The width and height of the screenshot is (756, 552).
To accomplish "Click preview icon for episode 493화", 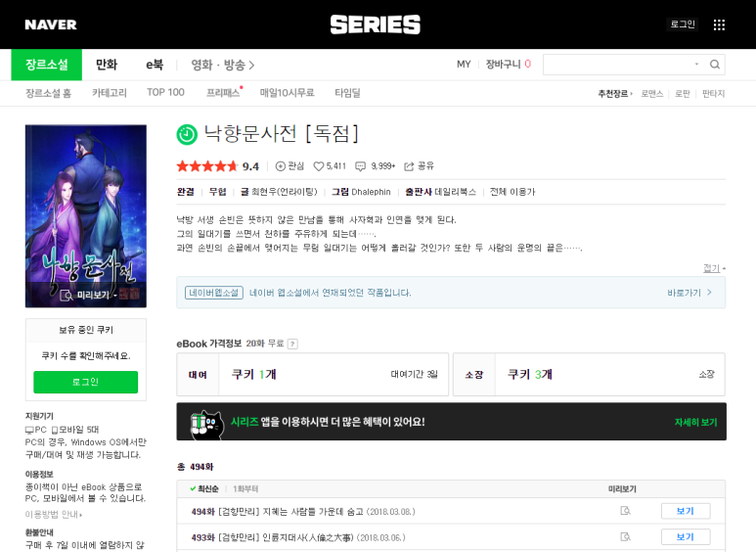I will pyautogui.click(x=625, y=536).
